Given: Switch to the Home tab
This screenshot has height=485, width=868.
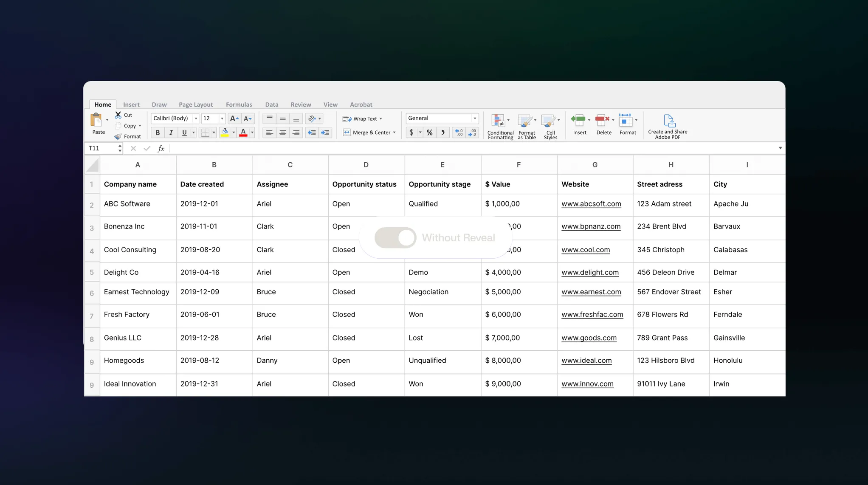Looking at the screenshot, I should (x=103, y=104).
